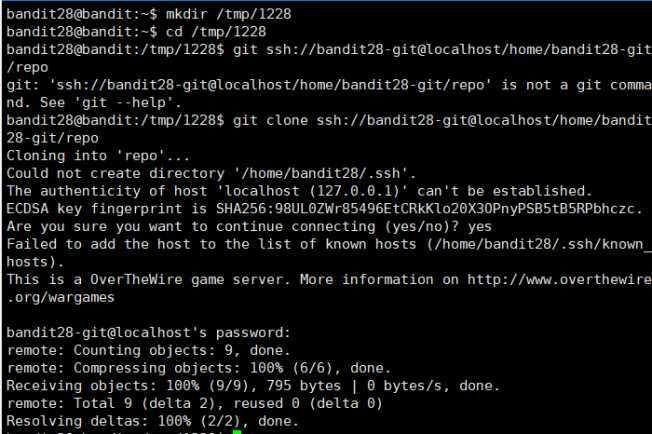
Task: Click the 'Could not create directory' error line
Action: [x=211, y=173]
